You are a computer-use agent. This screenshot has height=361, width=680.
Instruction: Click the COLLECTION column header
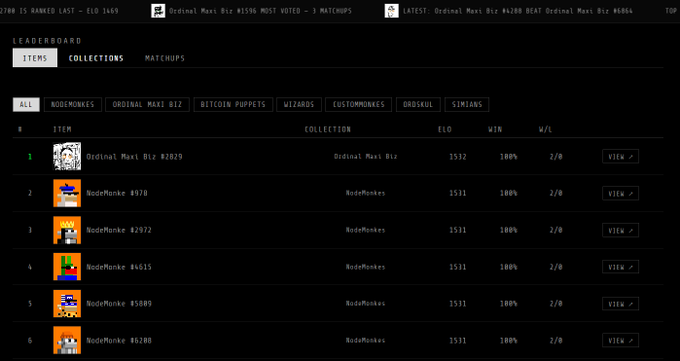click(327, 129)
